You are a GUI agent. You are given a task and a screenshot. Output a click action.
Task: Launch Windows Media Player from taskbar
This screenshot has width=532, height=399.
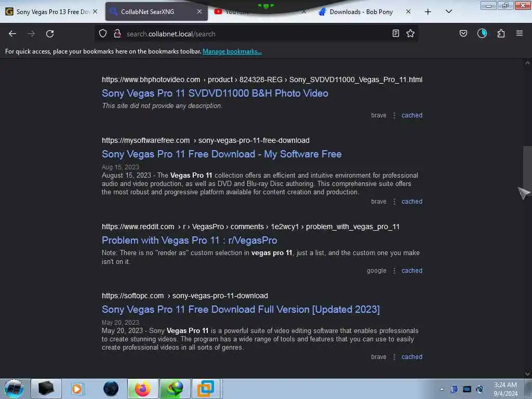click(77, 389)
